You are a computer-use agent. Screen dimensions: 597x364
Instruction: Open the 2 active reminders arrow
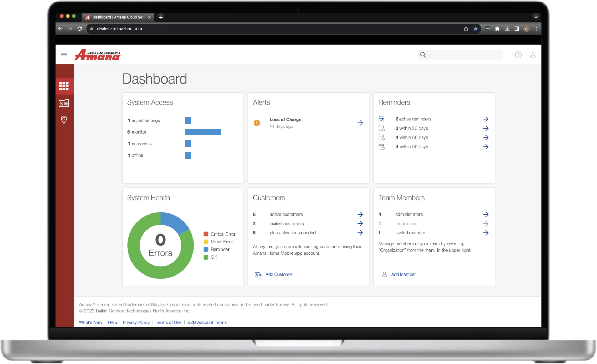coord(486,119)
